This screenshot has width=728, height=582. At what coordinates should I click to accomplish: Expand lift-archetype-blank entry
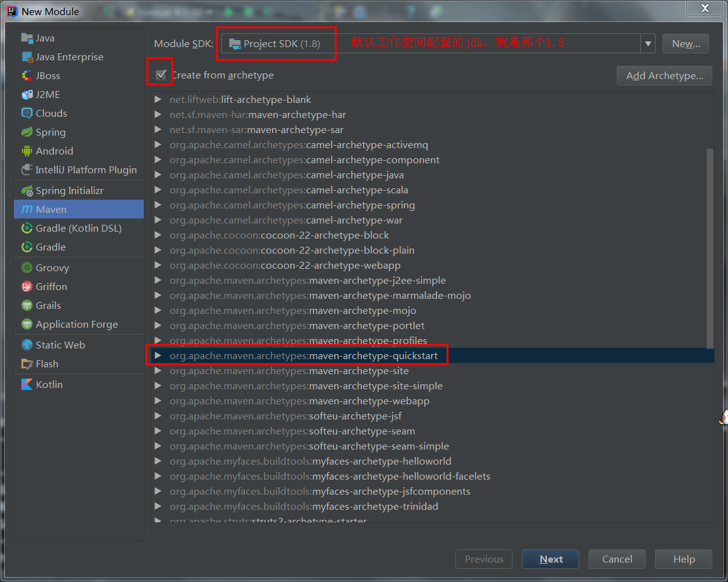click(158, 99)
